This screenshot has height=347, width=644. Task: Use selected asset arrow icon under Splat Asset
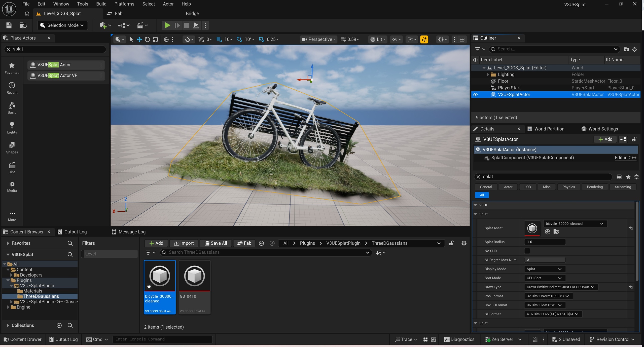(547, 232)
